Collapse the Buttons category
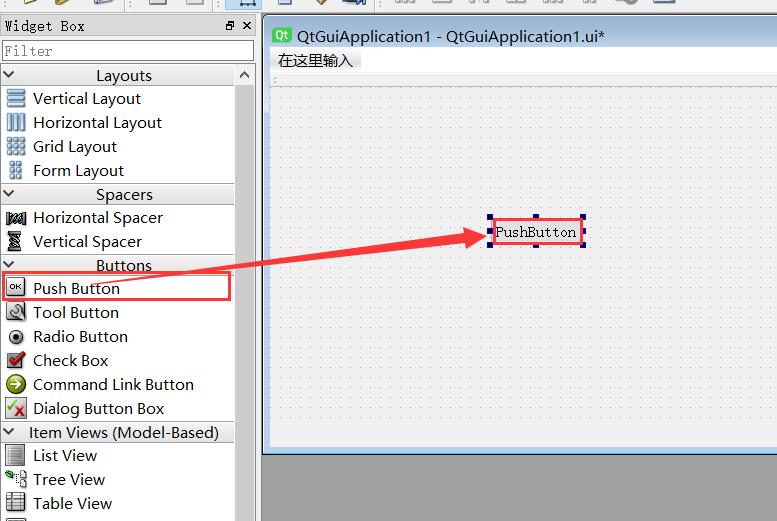The width and height of the screenshot is (777, 521). (9, 265)
